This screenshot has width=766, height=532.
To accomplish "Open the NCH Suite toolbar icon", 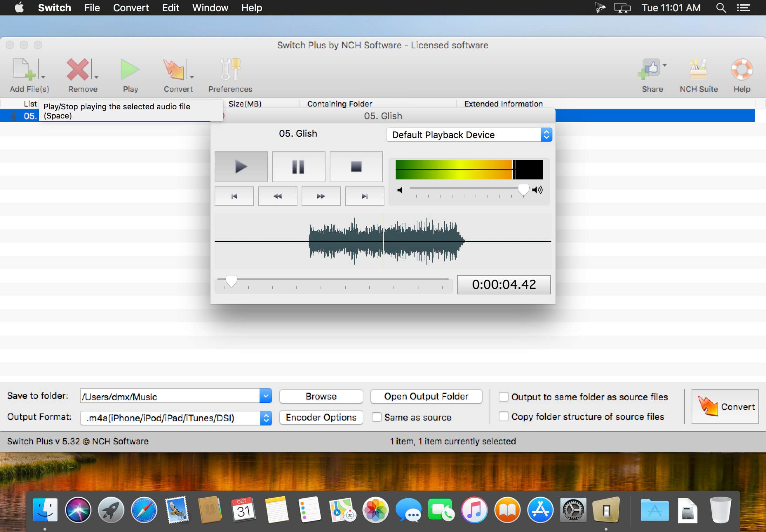I will (698, 69).
